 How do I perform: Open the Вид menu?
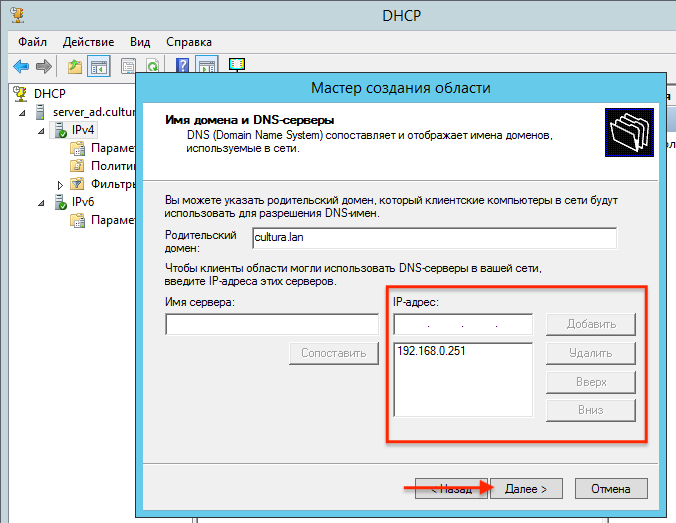coord(140,42)
